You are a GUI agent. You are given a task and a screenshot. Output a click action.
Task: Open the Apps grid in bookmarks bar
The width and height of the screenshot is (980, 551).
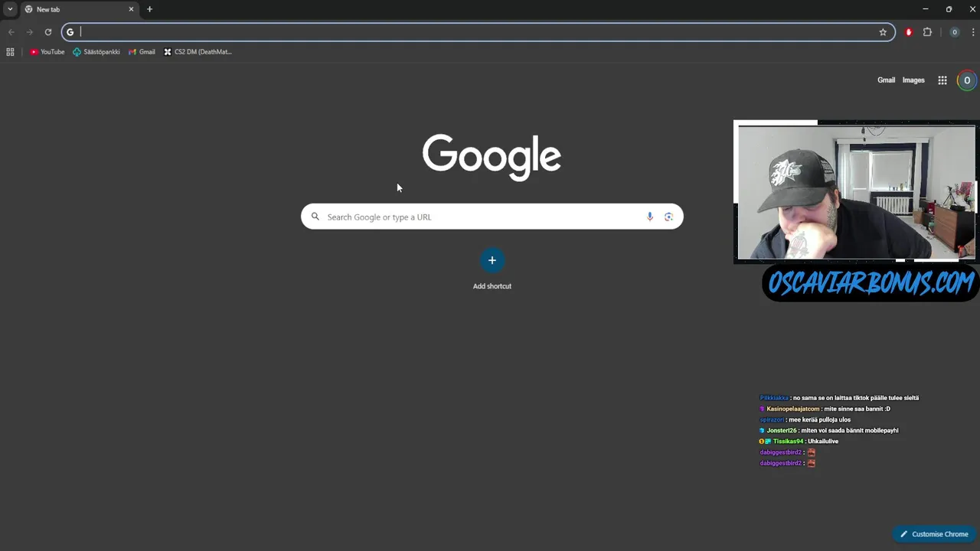pos(10,52)
